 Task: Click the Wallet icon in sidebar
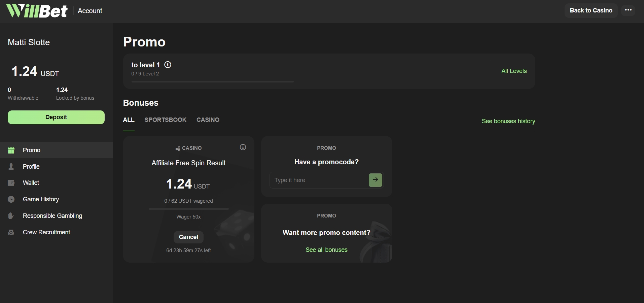point(11,183)
